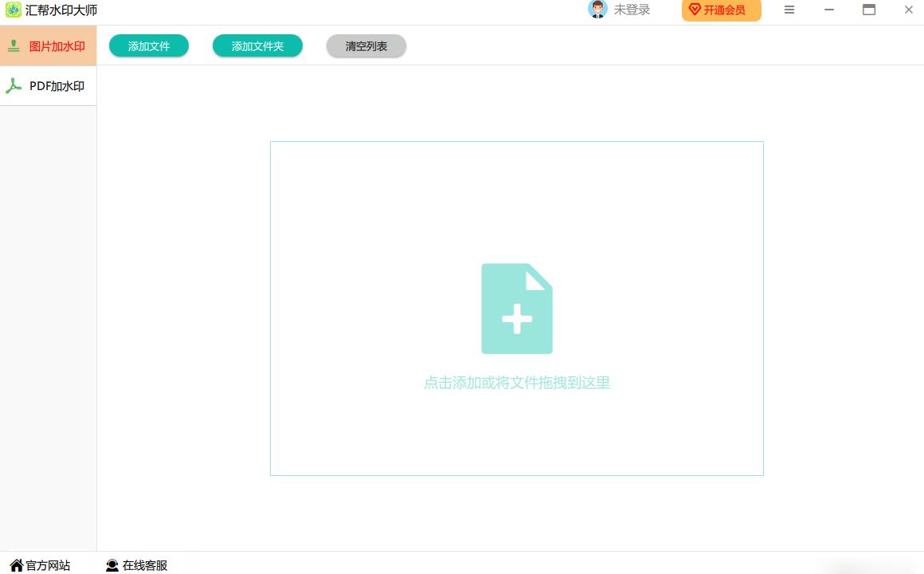This screenshot has height=574, width=924.
Task: Switch to the 图片加水印 tab
Action: (57, 46)
